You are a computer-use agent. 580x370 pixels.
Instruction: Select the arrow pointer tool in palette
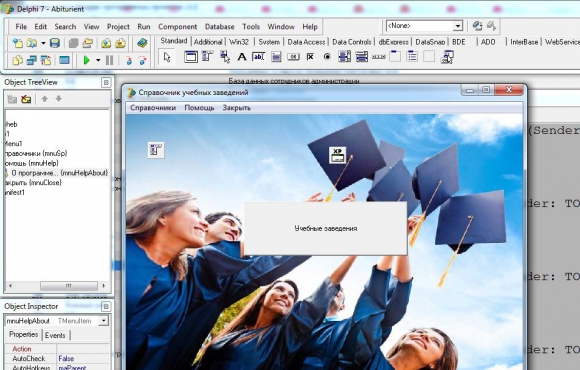pyautogui.click(x=167, y=57)
